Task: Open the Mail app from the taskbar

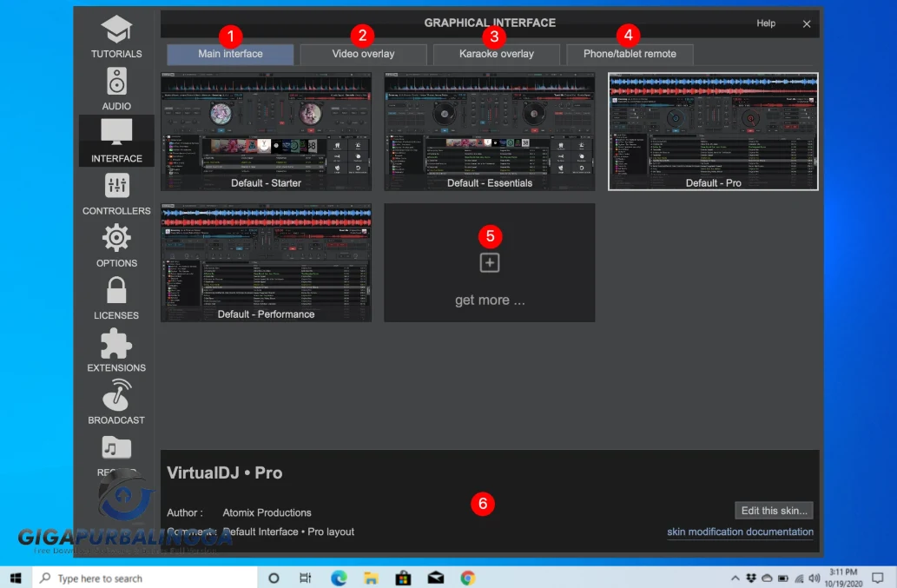Action: click(435, 578)
